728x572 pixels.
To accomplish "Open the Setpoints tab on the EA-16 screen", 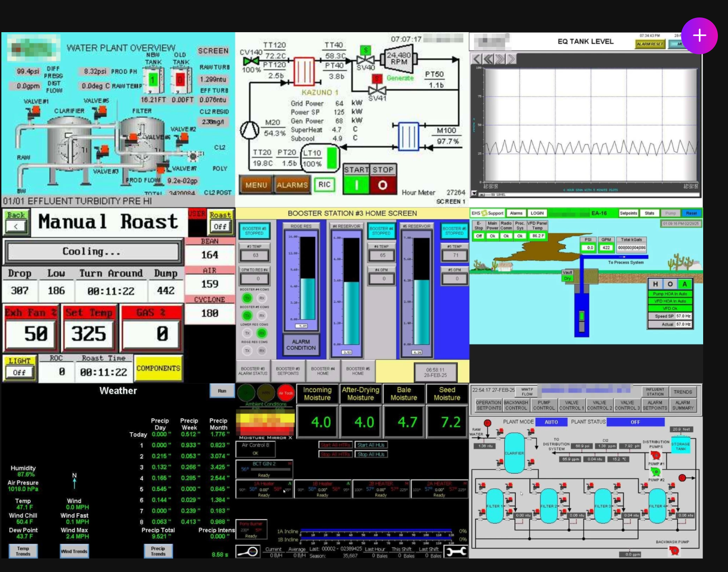I will tap(628, 213).
